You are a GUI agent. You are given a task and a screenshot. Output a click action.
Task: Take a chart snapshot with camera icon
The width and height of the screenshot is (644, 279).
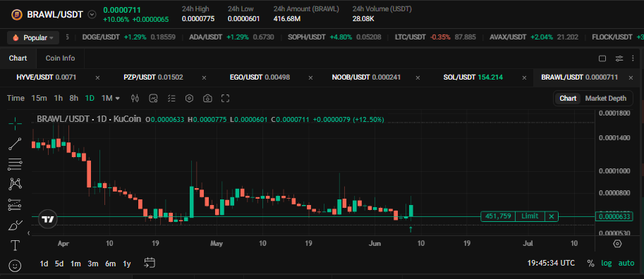[x=208, y=99]
